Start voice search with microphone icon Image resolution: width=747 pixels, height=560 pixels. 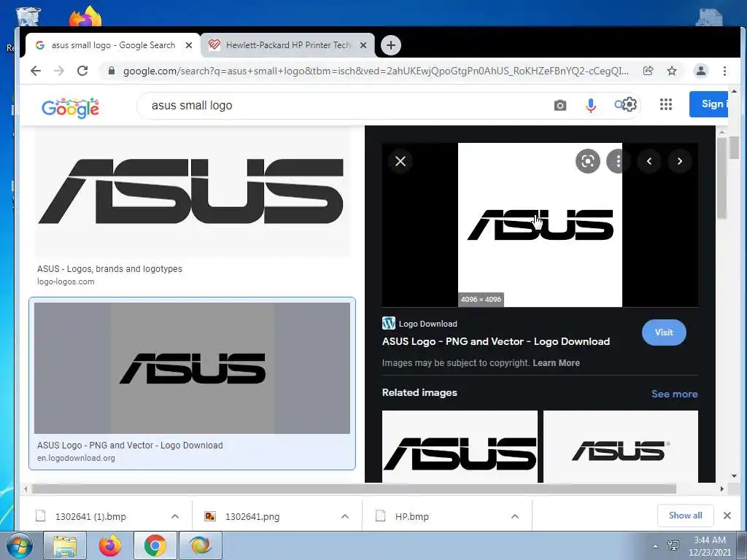click(591, 105)
